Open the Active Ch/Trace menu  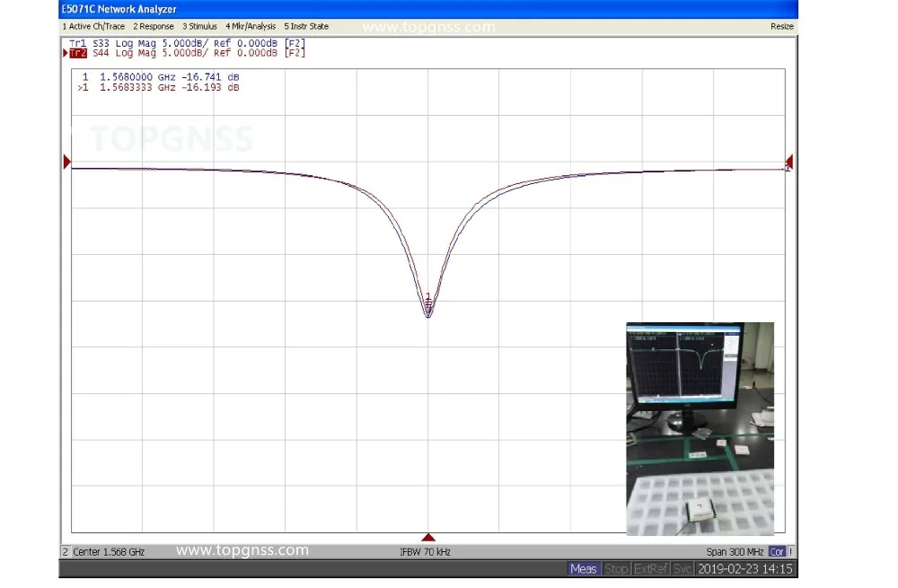93,26
